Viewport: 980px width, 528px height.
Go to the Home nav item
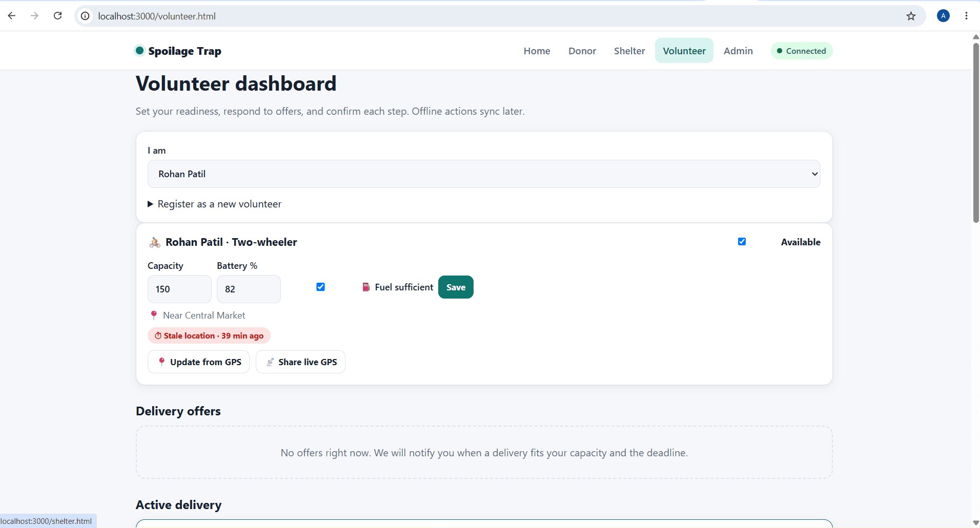click(x=537, y=51)
